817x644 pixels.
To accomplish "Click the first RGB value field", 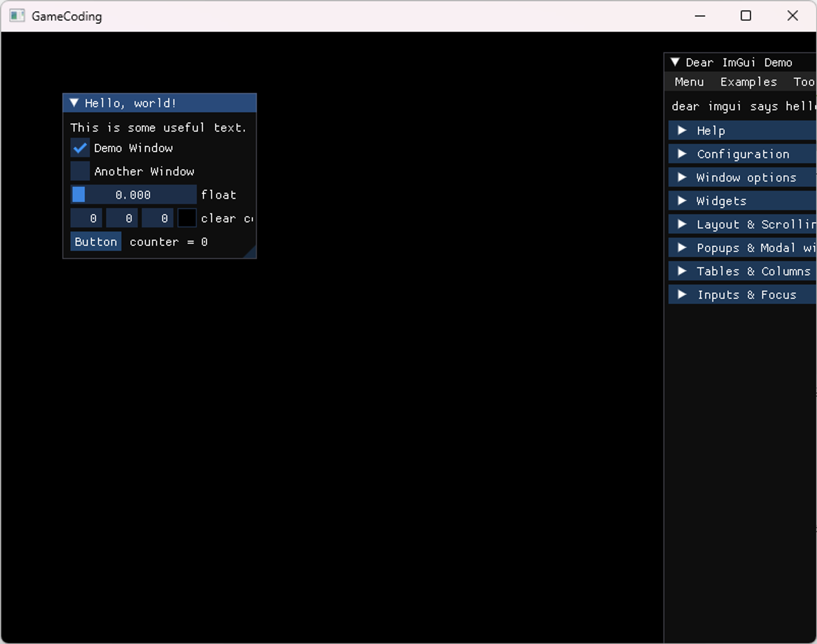I will tap(86, 218).
